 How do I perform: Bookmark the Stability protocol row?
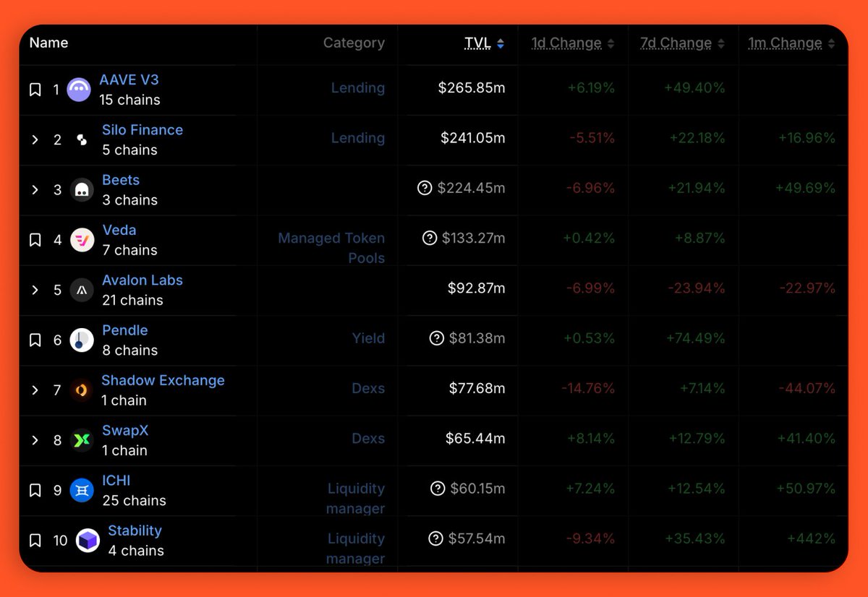pos(35,541)
